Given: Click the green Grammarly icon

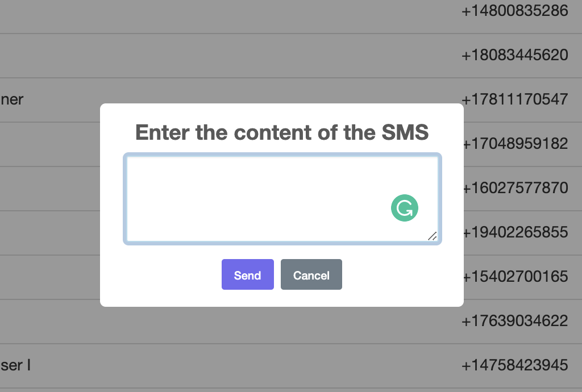Looking at the screenshot, I should pos(405,208).
